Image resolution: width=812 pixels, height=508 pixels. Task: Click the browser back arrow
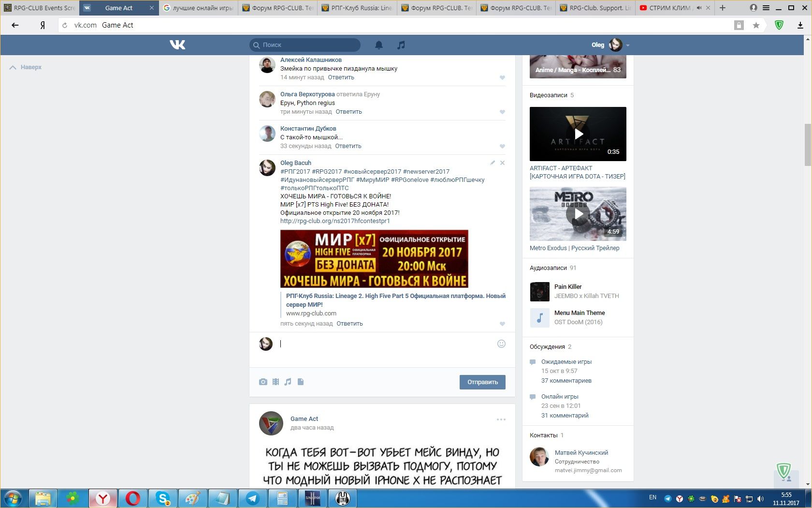click(15, 25)
